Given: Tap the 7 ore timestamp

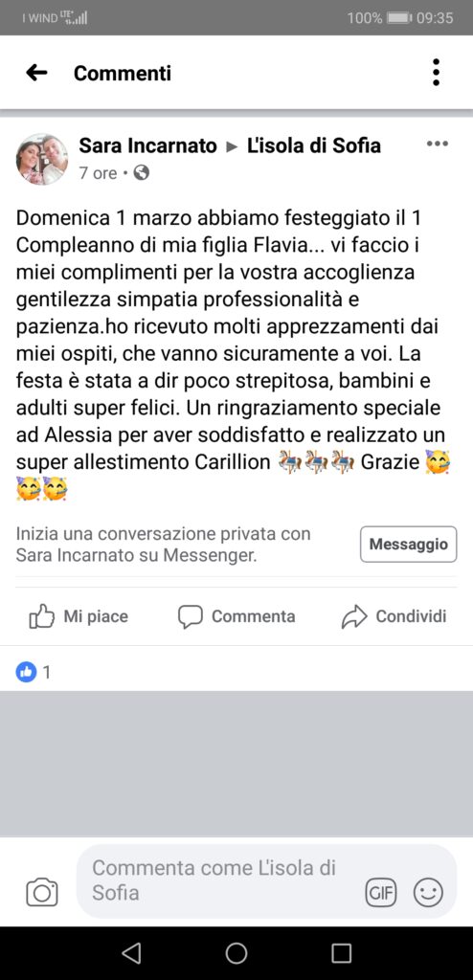Looking at the screenshot, I should [98, 173].
